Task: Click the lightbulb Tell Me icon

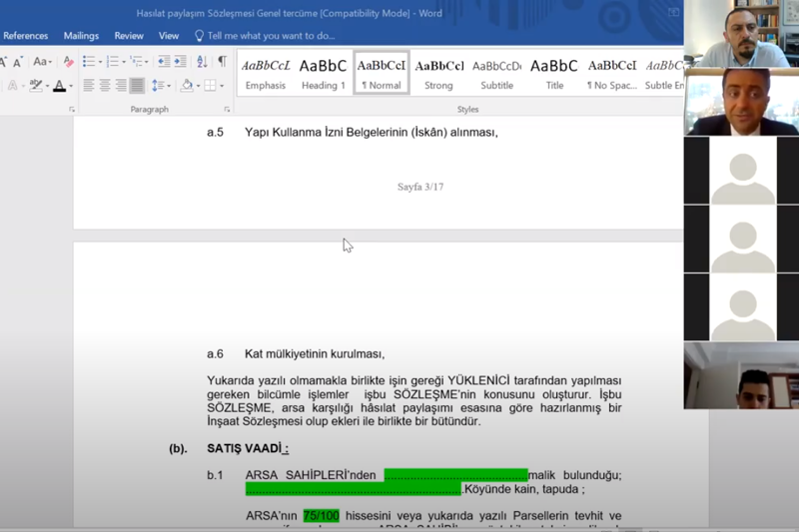Action: pyautogui.click(x=199, y=36)
